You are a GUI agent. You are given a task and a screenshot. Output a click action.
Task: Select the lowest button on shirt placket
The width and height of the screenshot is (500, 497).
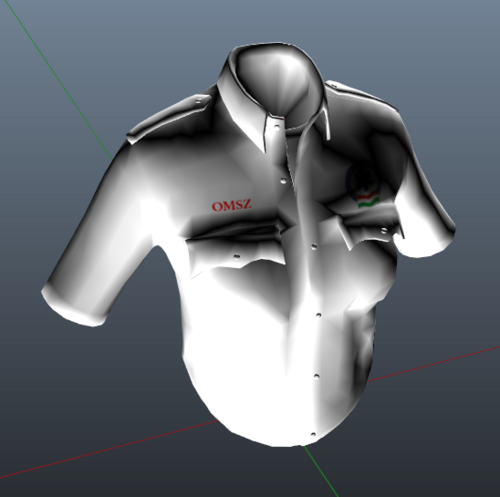point(313,434)
